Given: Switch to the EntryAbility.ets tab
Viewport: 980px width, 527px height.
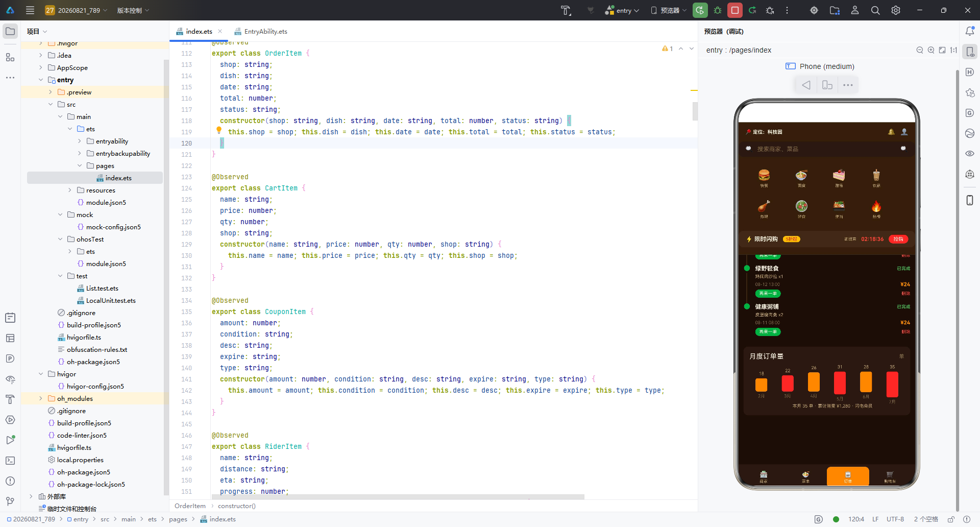Looking at the screenshot, I should coord(261,31).
